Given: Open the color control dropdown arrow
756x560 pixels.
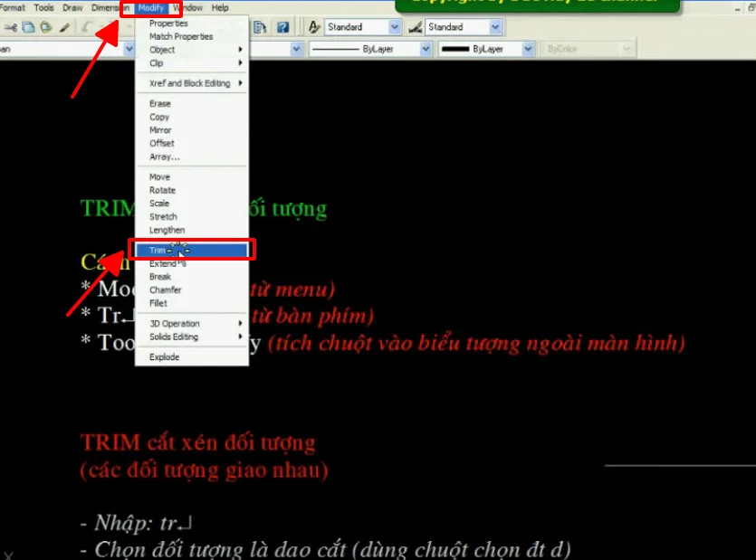Looking at the screenshot, I should [x=297, y=49].
